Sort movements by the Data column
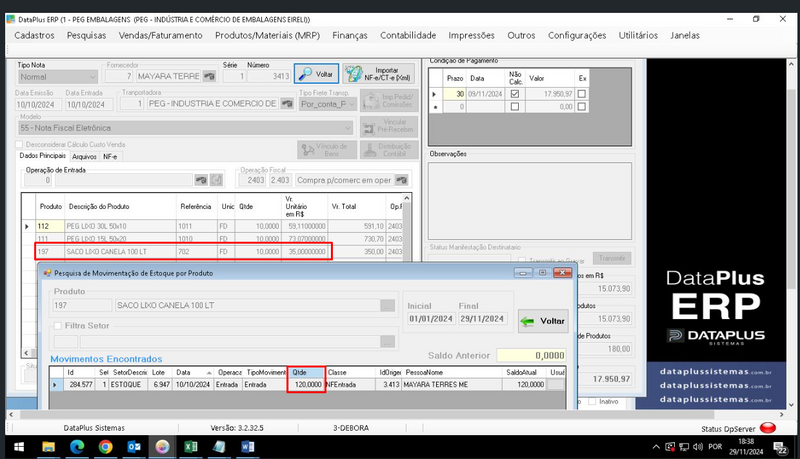800x459 pixels. click(193, 372)
